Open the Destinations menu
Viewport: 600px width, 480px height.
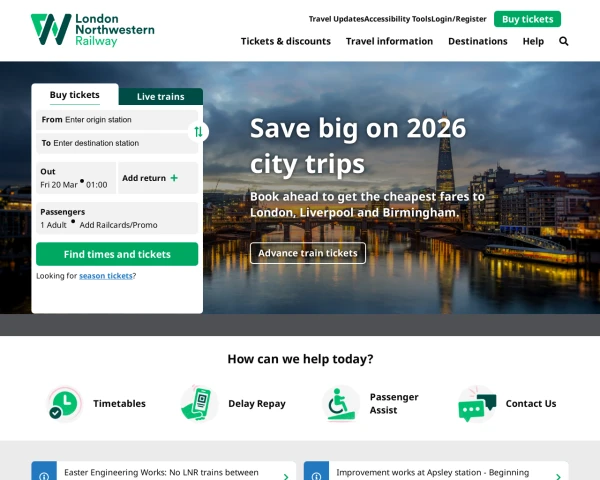(x=478, y=41)
